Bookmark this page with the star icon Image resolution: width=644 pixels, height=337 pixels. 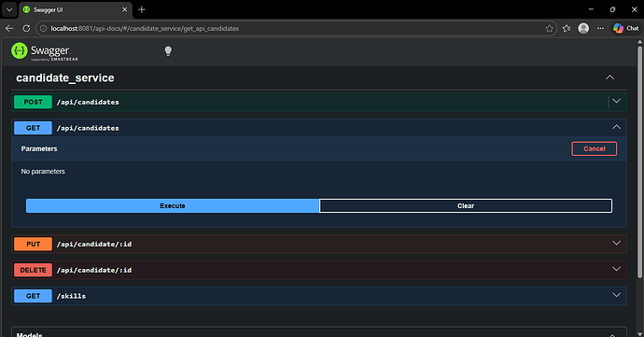coord(549,28)
